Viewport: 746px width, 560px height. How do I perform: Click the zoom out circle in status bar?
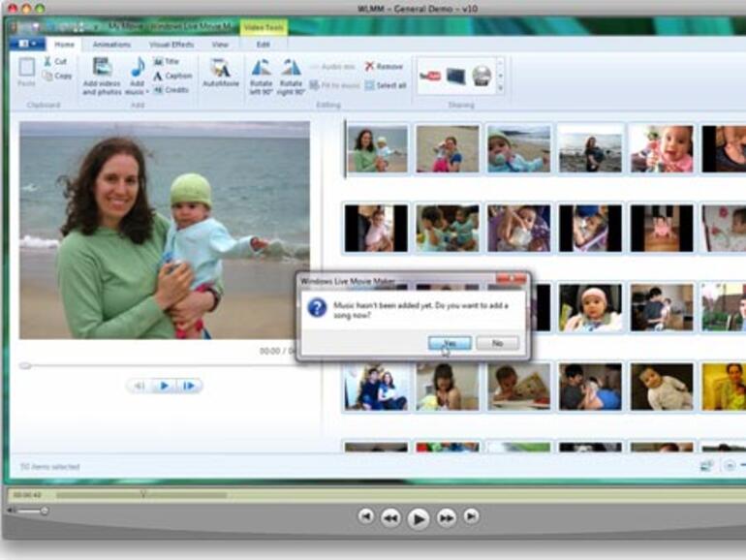(729, 466)
